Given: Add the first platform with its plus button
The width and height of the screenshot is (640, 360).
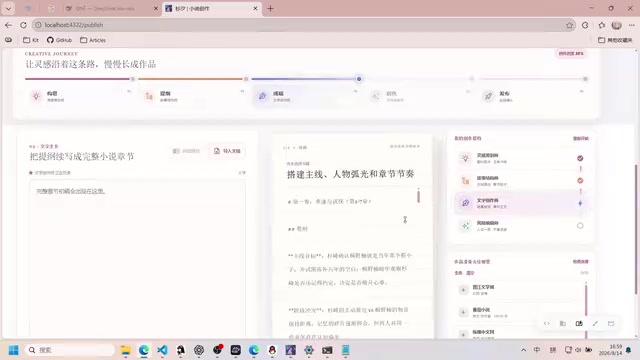Looking at the screenshot, I should (x=463, y=290).
